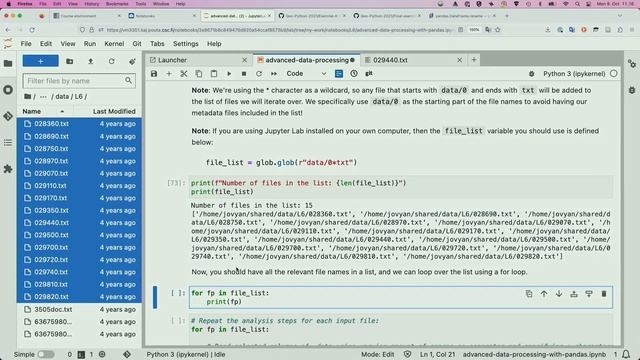Click the folder root breadcrumb icon

pos(28,97)
